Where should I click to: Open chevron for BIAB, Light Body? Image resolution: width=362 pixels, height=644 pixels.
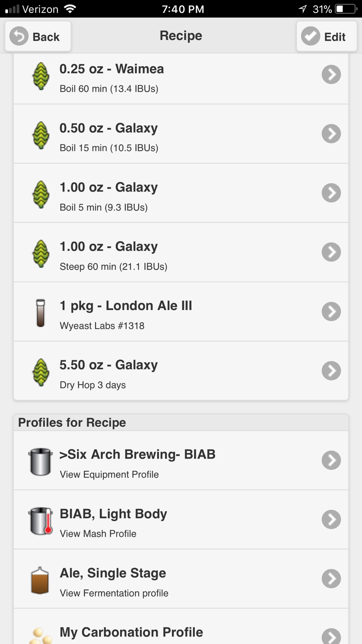331,519
